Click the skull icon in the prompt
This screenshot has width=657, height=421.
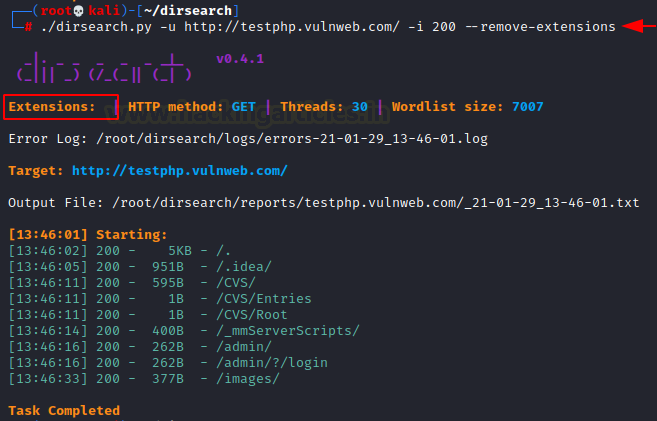[x=78, y=11]
